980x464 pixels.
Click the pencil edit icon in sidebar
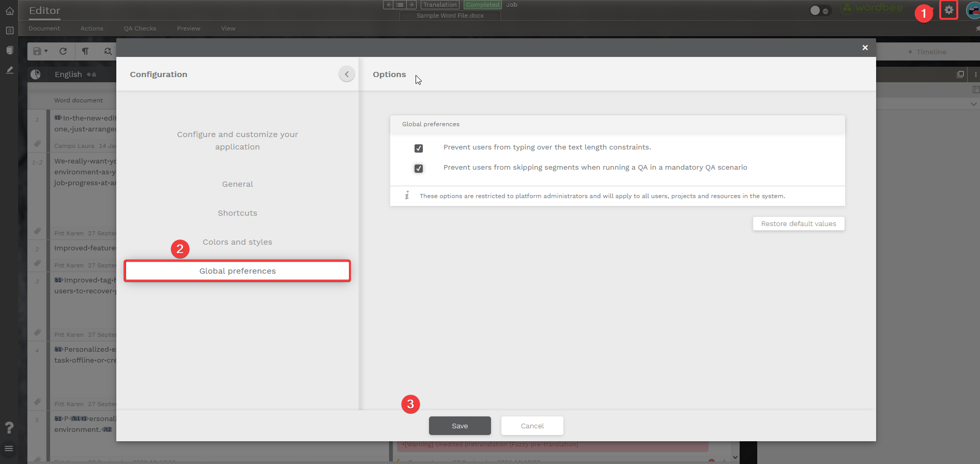click(9, 70)
